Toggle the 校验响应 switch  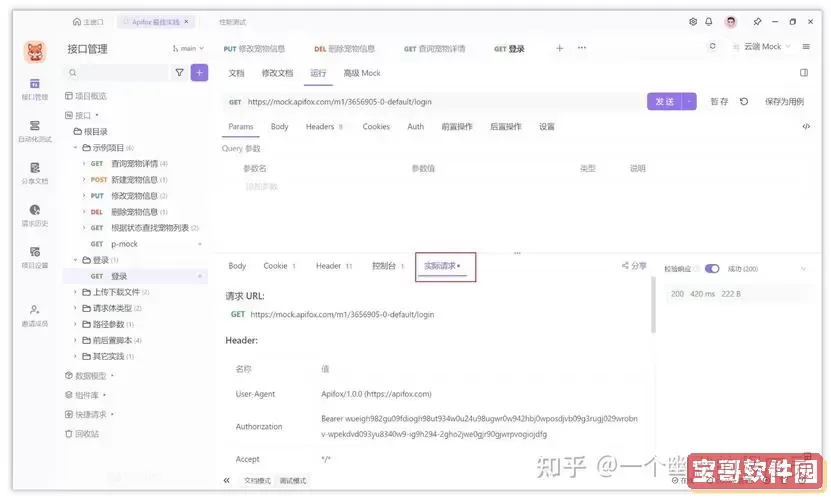click(712, 269)
